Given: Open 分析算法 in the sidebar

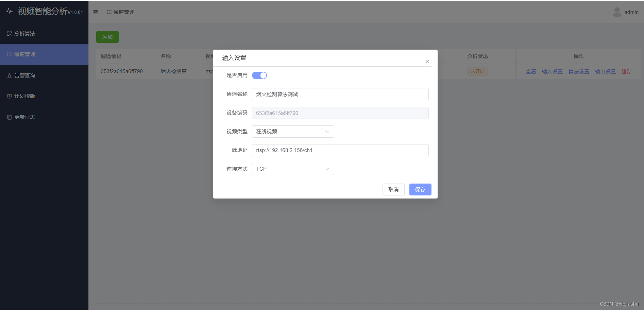Looking at the screenshot, I should pos(44,33).
